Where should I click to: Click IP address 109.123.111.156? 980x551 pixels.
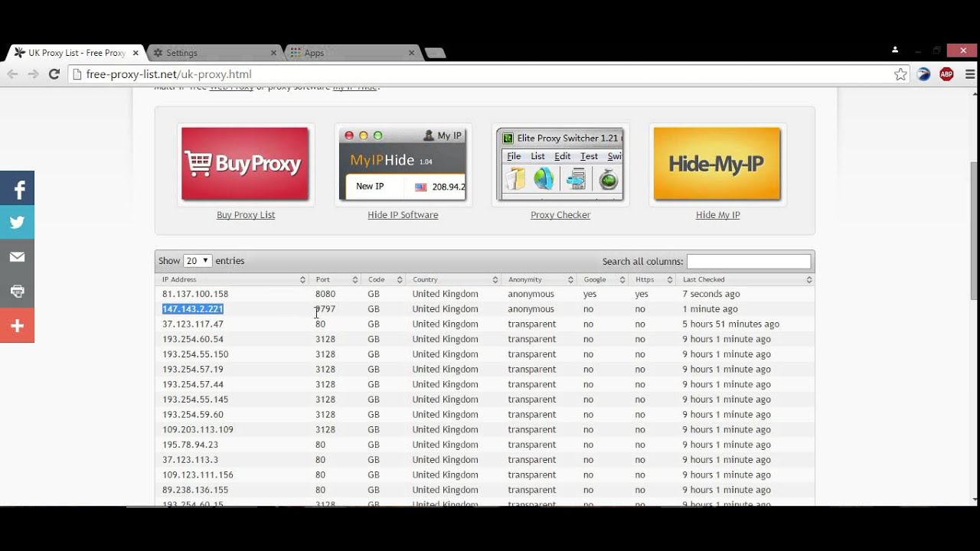[198, 475]
